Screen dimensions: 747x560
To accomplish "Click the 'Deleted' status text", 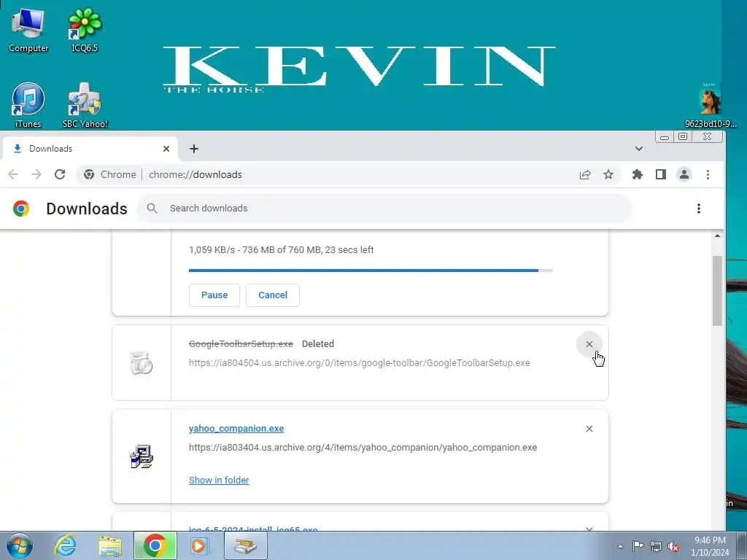I will coord(318,344).
